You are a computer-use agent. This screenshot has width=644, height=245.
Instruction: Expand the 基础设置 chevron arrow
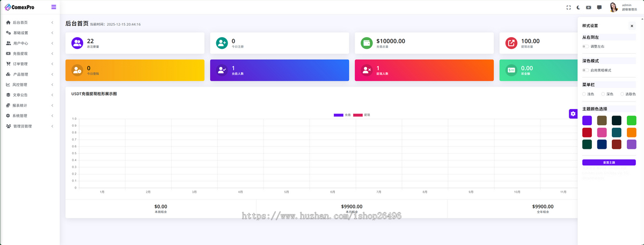pos(52,33)
